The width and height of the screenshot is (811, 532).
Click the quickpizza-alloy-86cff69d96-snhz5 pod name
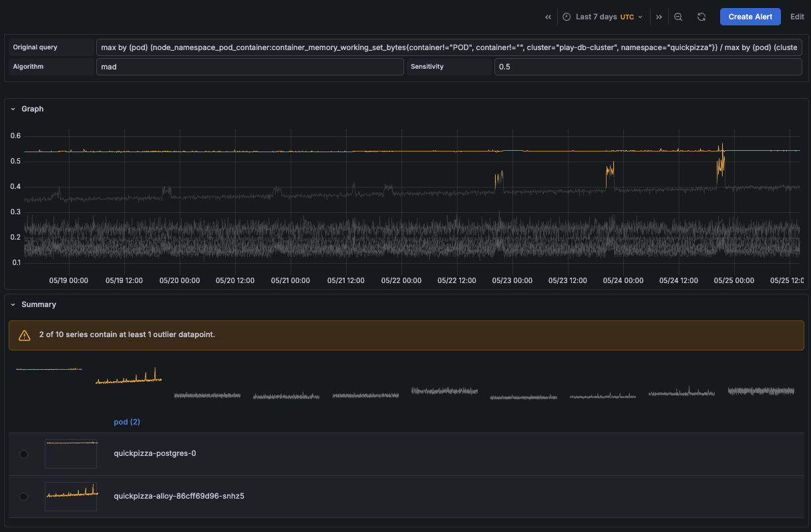tap(179, 497)
